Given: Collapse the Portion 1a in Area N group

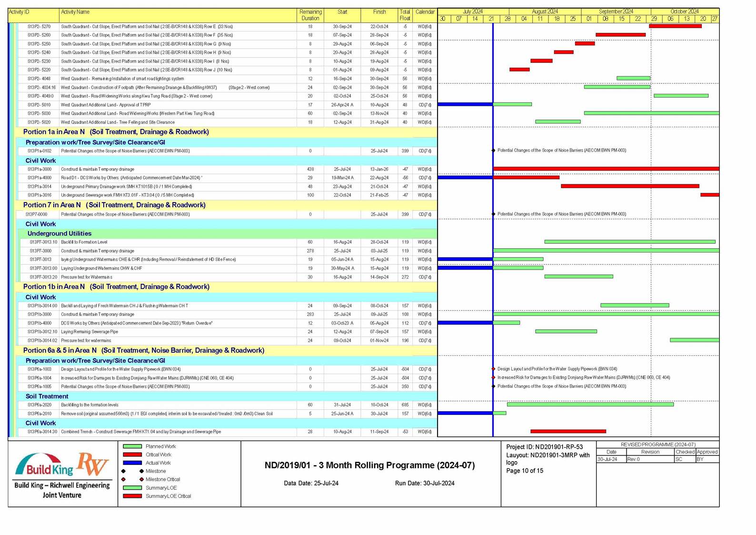Looking at the screenshot, I should 116,132.
